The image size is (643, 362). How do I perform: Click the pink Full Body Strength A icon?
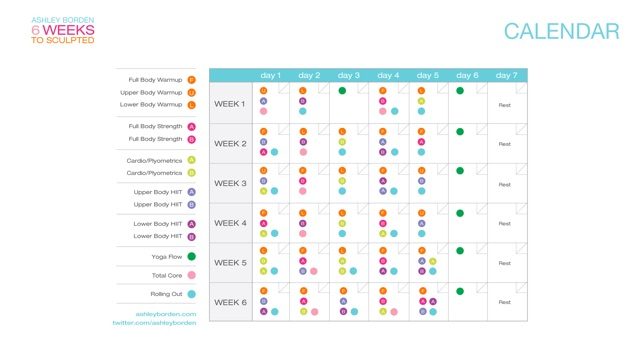coord(192,127)
